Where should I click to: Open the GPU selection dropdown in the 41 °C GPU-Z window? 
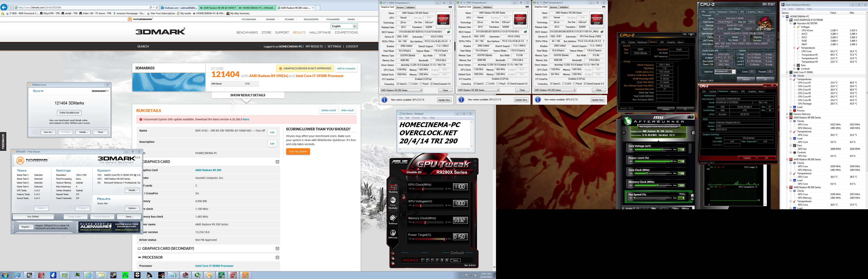point(555,90)
